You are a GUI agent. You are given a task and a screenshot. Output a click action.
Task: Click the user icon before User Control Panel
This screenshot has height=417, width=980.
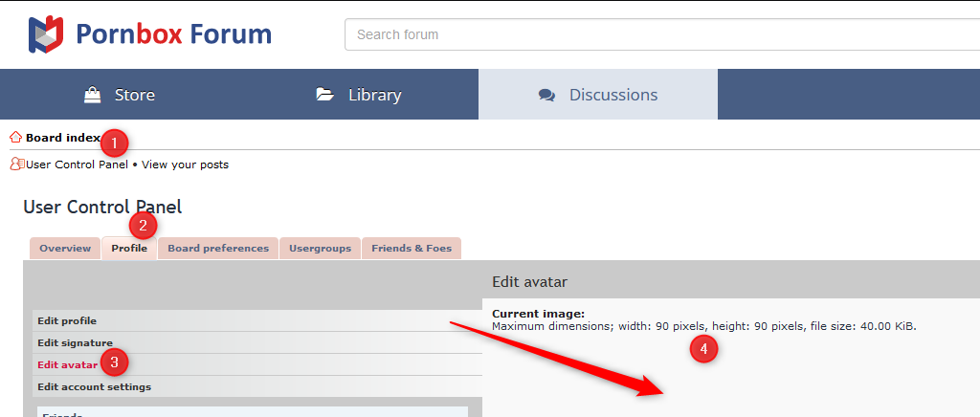(16, 165)
